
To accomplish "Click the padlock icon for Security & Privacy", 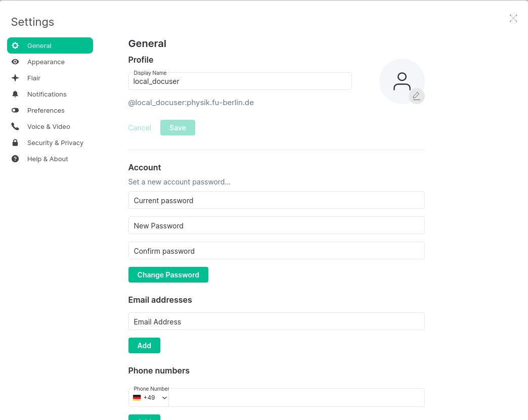I will 15,143.
